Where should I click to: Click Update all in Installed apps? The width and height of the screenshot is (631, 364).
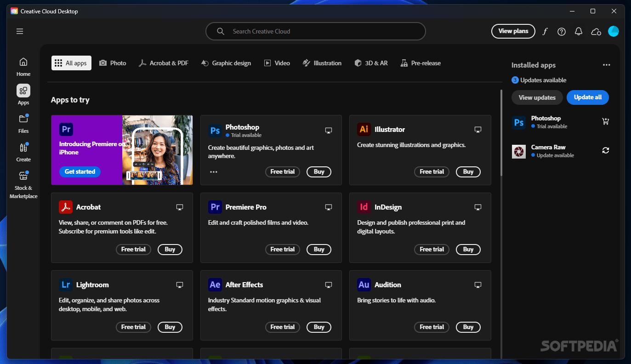588,97
